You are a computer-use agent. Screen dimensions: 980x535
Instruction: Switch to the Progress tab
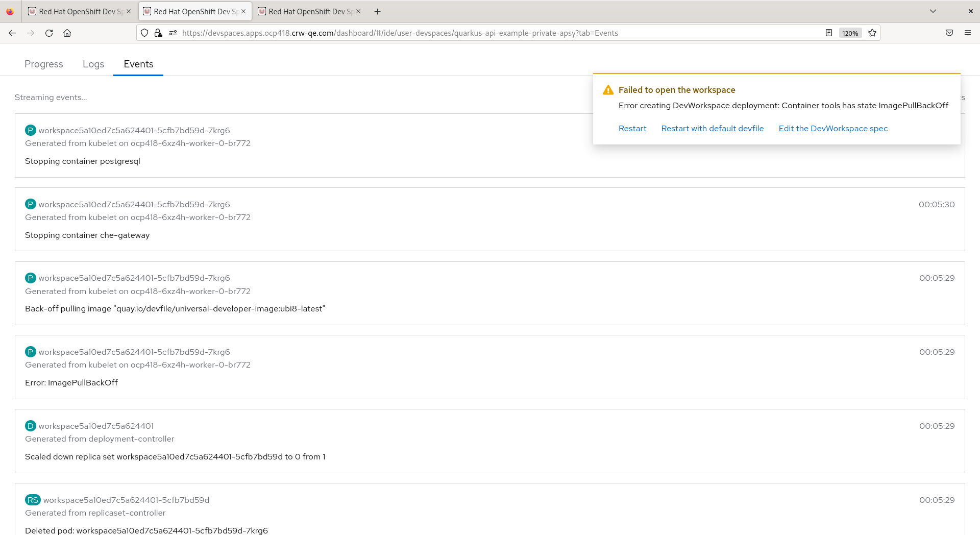44,64
